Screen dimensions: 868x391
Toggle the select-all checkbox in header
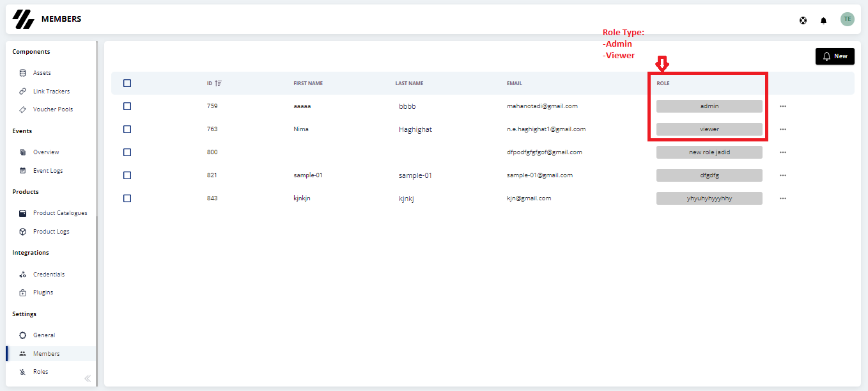pos(127,83)
